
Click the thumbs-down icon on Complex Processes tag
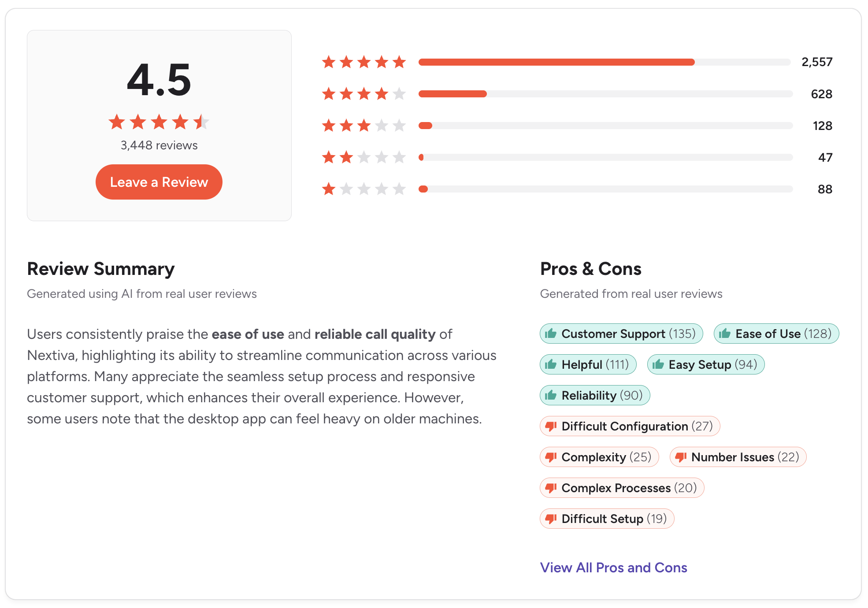point(552,488)
